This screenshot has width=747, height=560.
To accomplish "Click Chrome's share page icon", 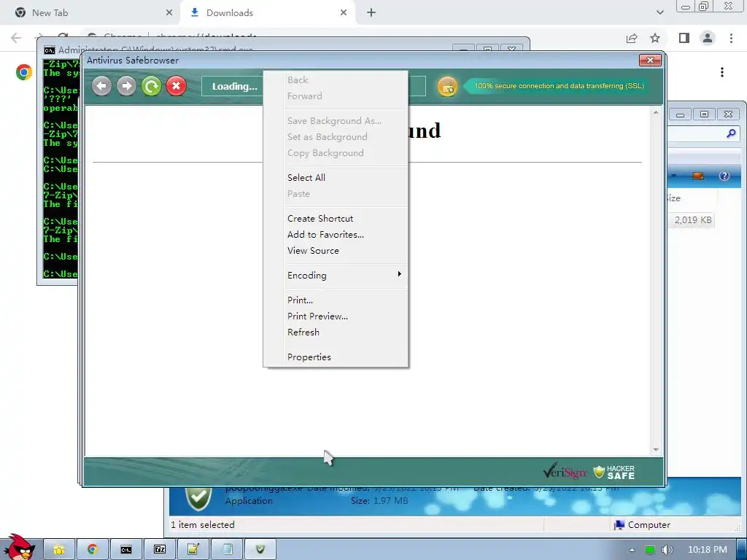I will [x=632, y=38].
